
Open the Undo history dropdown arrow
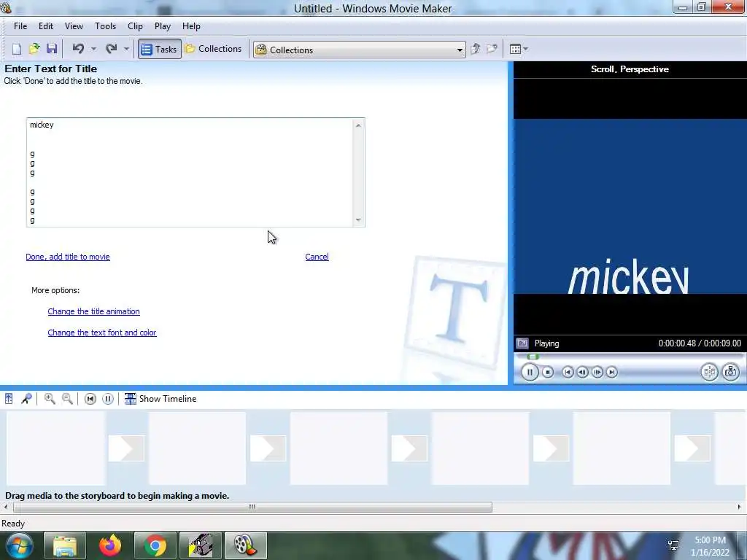tap(93, 49)
